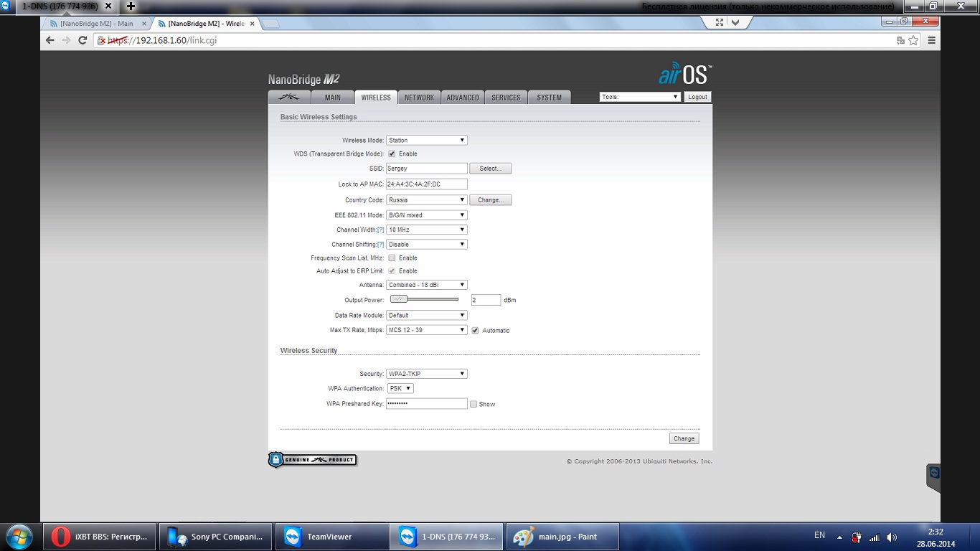
Task: Add a new TeamViewer session tab with plus
Action: 131,6
